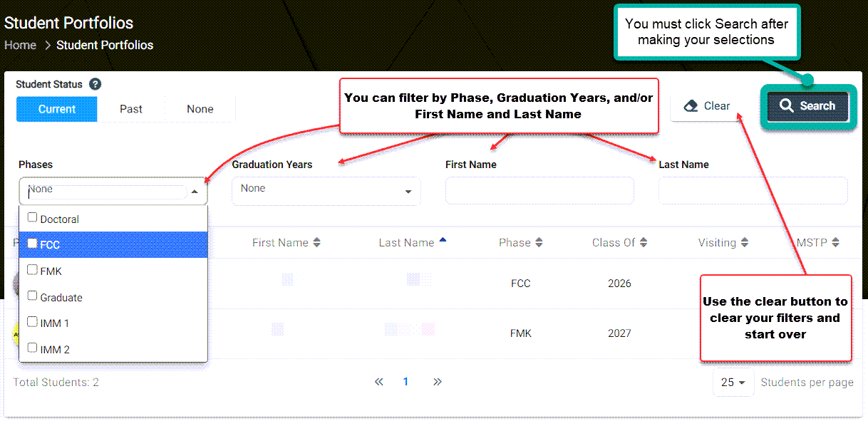
Task: Switch Student Status to Past
Action: click(x=131, y=109)
